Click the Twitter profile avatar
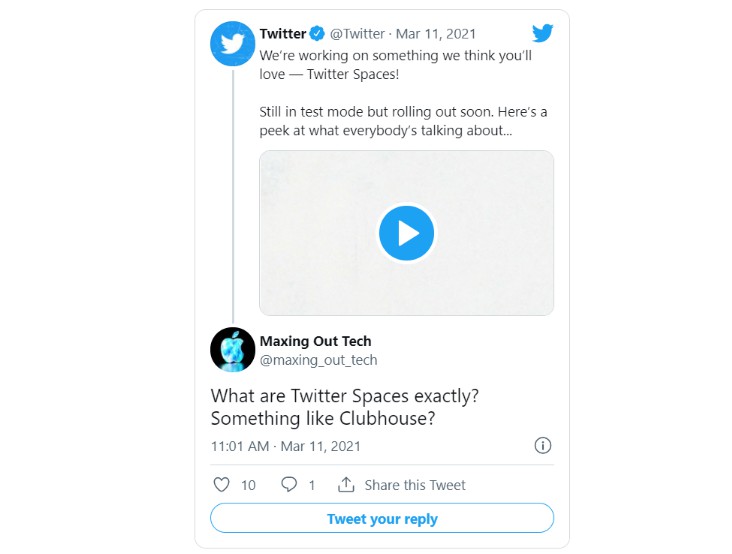This screenshot has height=554, width=732. pyautogui.click(x=233, y=44)
